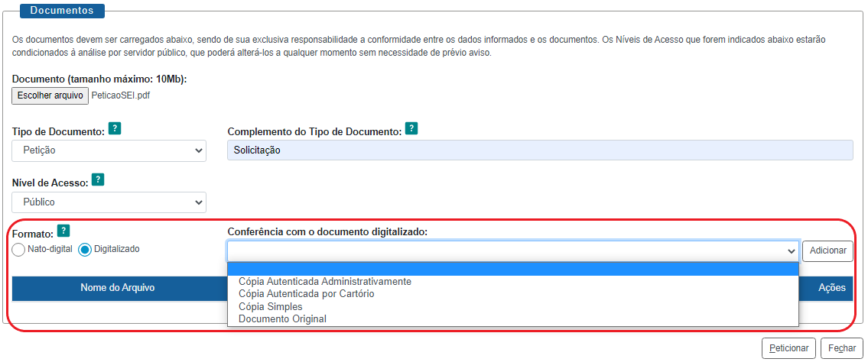Viewport: 868px width, 362px height.
Task: Open help icon beside Tipo de Documento
Action: tap(114, 128)
